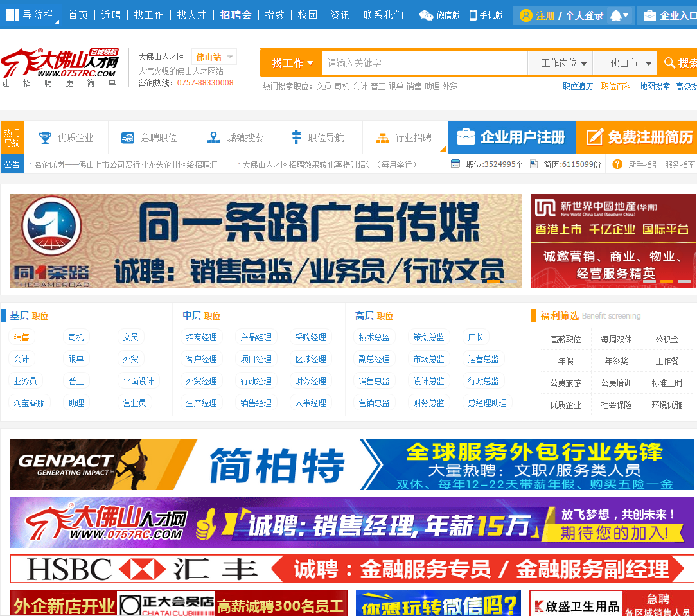Click the resume document icon
Screen dimensions: 697x616
[534, 164]
